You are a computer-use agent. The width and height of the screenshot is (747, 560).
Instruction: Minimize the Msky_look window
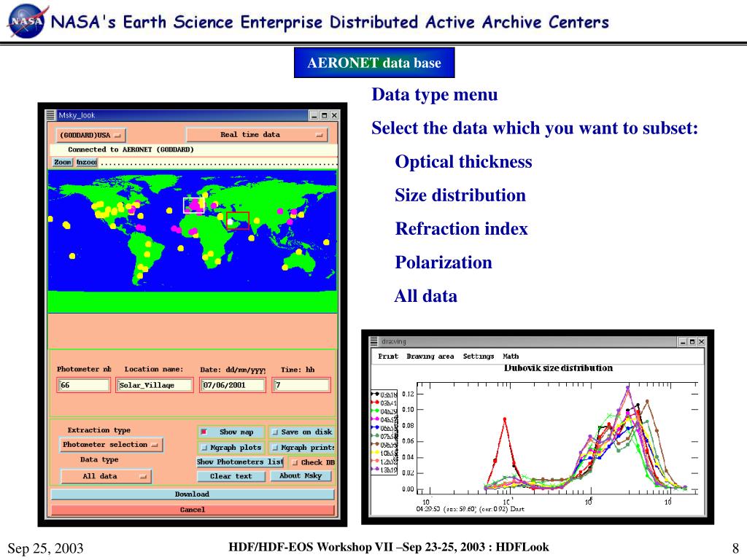point(314,115)
